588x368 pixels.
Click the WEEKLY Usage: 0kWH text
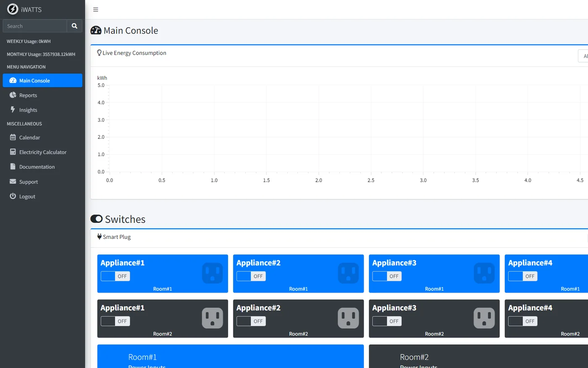[29, 41]
